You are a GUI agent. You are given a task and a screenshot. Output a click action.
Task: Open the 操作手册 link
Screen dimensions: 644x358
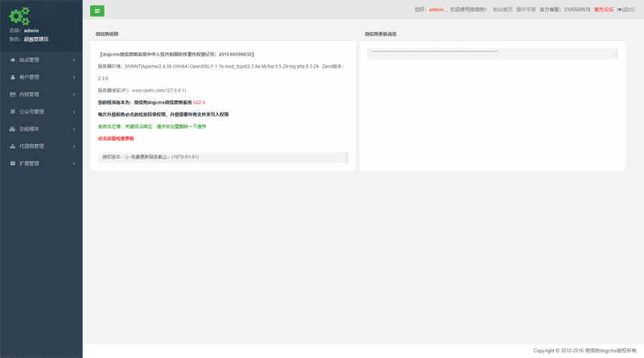coord(526,10)
